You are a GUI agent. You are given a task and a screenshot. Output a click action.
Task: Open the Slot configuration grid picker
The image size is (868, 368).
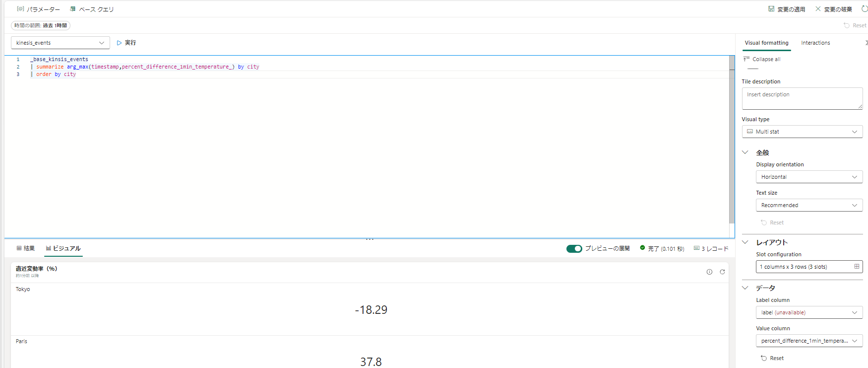[809, 267]
